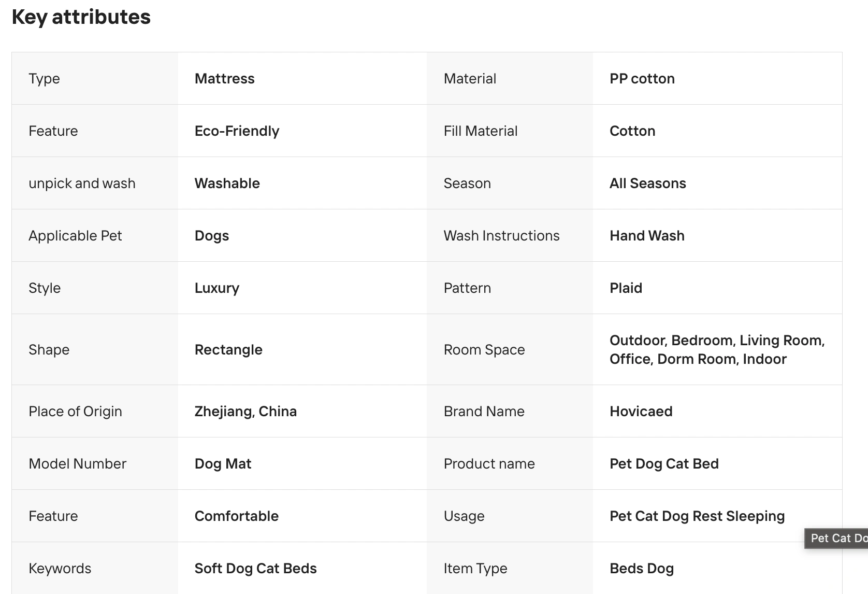The height and width of the screenshot is (594, 868).
Task: Select the Hovicaed brand name
Action: (x=641, y=412)
